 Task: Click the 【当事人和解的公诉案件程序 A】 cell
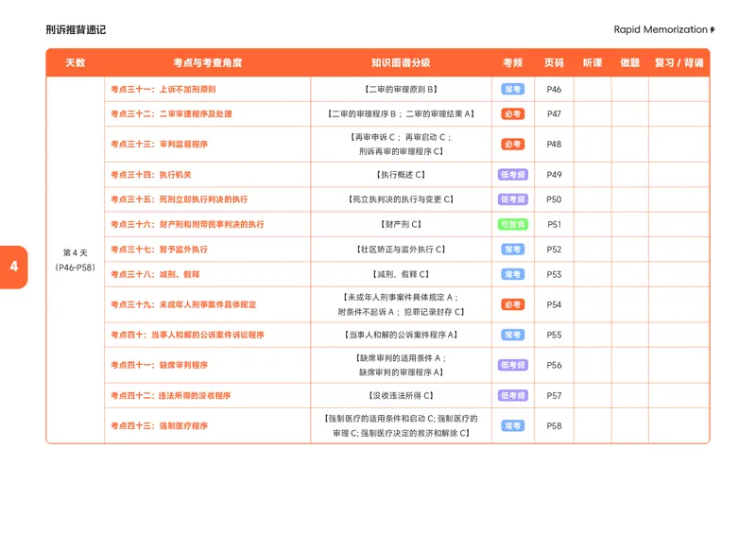tap(401, 335)
